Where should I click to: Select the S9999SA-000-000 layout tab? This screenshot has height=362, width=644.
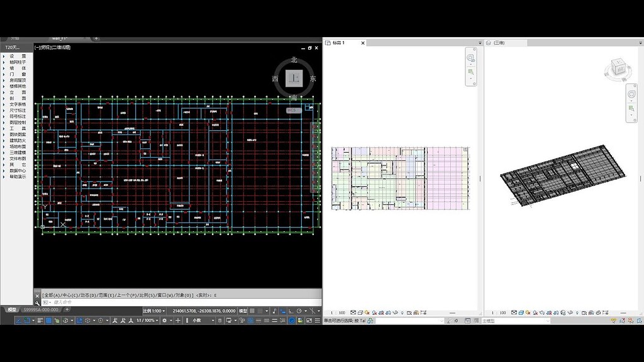pyautogui.click(x=41, y=310)
